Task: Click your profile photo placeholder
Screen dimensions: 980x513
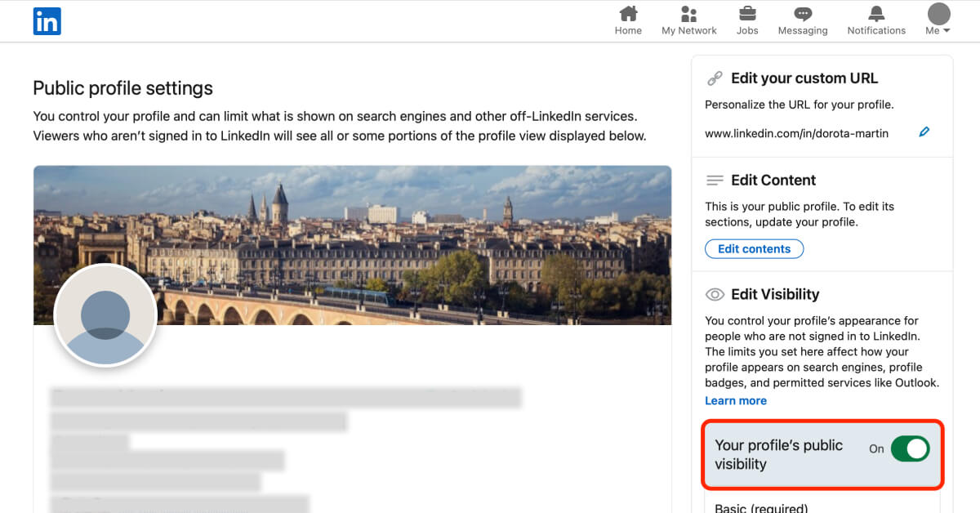Action: tap(105, 314)
